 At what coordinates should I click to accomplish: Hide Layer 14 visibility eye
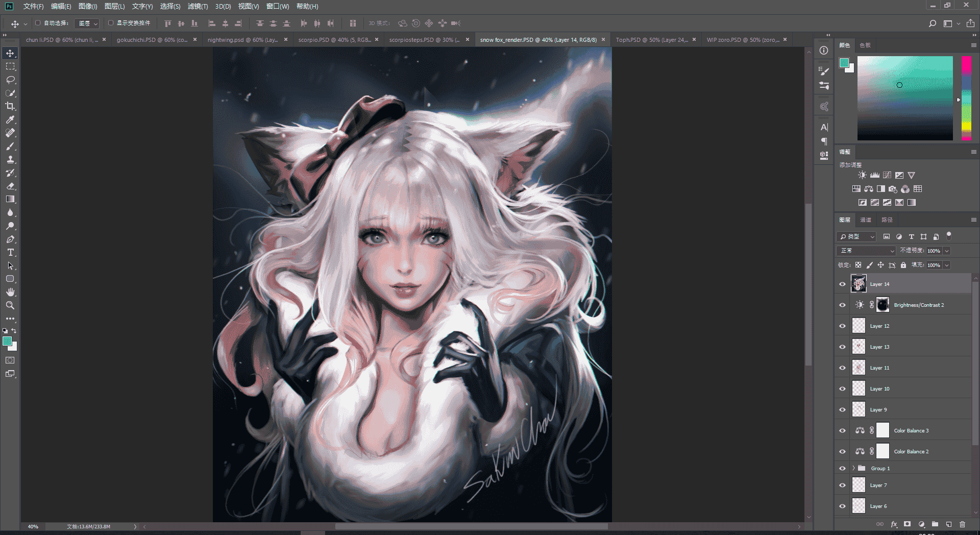point(842,284)
